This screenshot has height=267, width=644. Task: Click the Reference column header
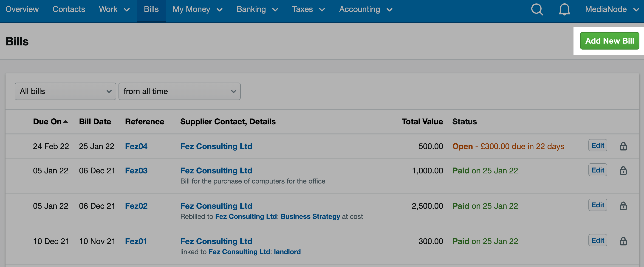(x=144, y=122)
